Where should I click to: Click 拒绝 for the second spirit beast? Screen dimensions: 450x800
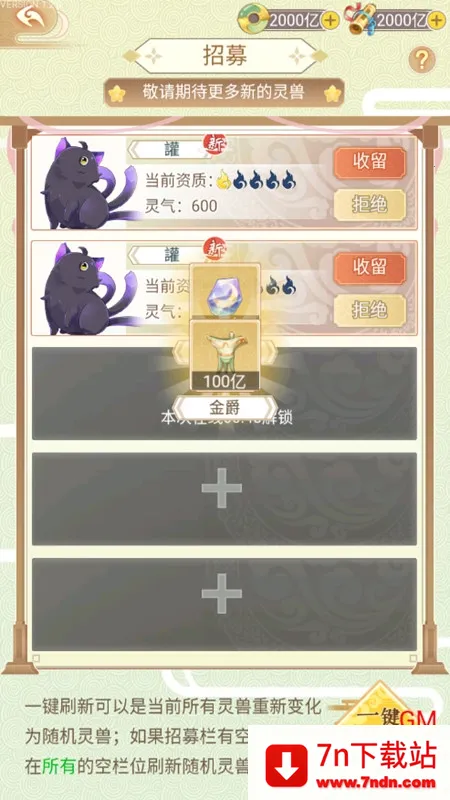coord(370,310)
